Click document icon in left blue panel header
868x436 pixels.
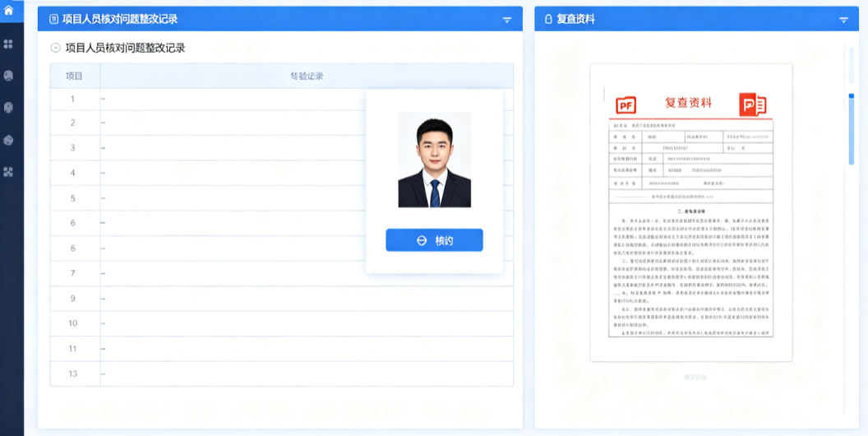click(53, 20)
